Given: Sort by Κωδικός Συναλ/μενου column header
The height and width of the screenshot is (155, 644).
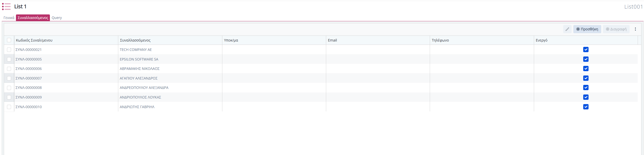Looking at the screenshot, I should 66,40.
